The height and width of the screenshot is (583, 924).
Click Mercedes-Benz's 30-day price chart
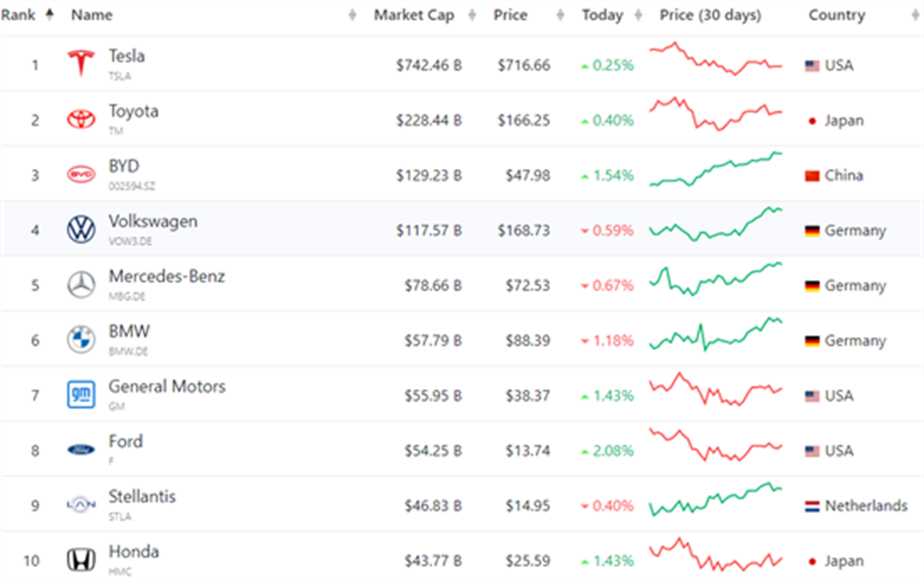716,279
